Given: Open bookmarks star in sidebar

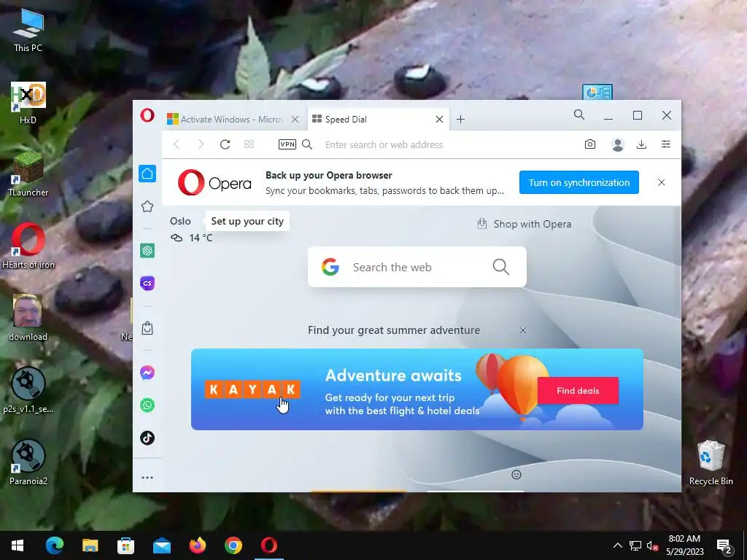Looking at the screenshot, I should click(147, 206).
